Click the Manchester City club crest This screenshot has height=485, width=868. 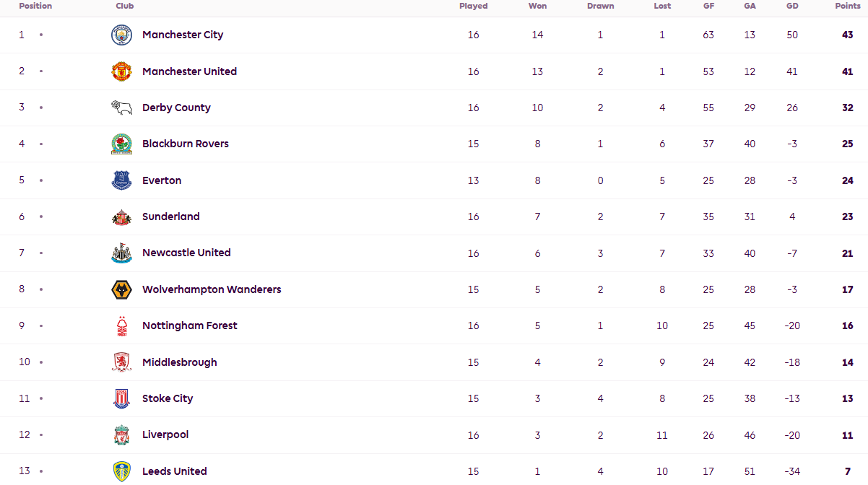point(121,35)
